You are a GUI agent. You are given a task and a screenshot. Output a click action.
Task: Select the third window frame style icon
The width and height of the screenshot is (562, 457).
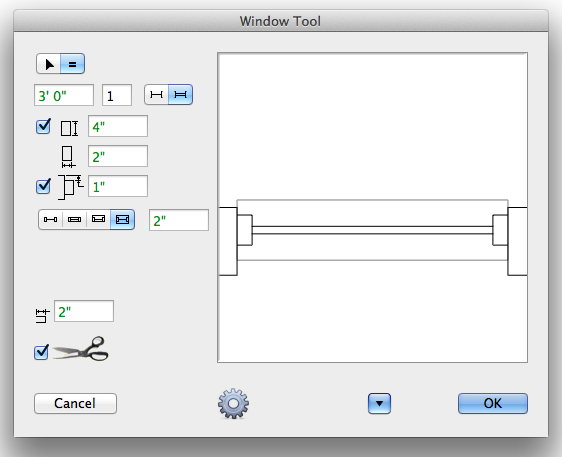coord(98,219)
